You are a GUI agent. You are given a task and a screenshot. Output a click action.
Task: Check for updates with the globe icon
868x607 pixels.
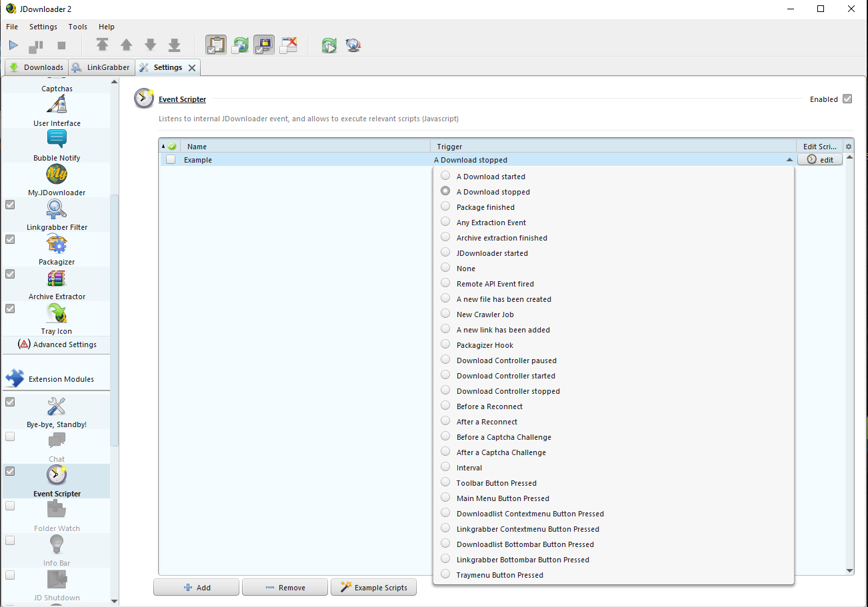coord(353,45)
